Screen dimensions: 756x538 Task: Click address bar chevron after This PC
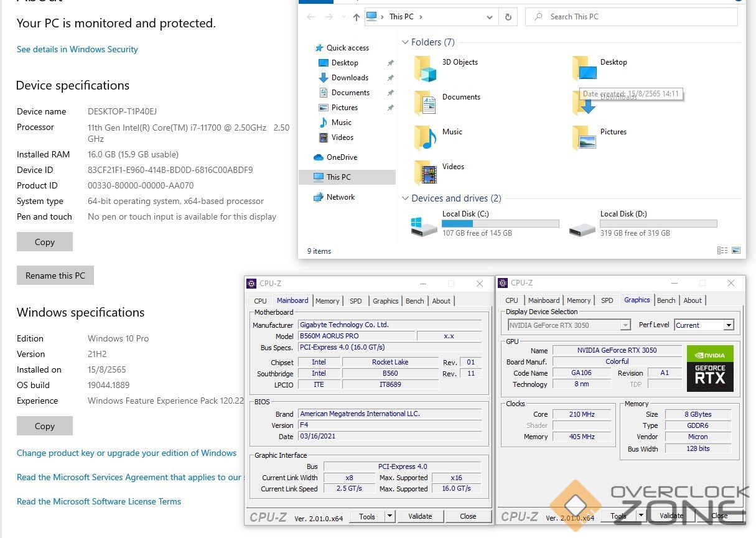click(421, 17)
